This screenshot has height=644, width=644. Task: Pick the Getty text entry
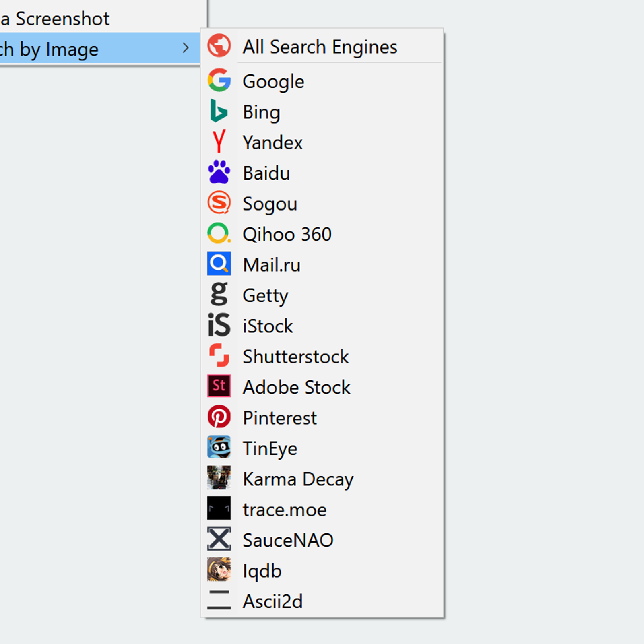click(265, 296)
